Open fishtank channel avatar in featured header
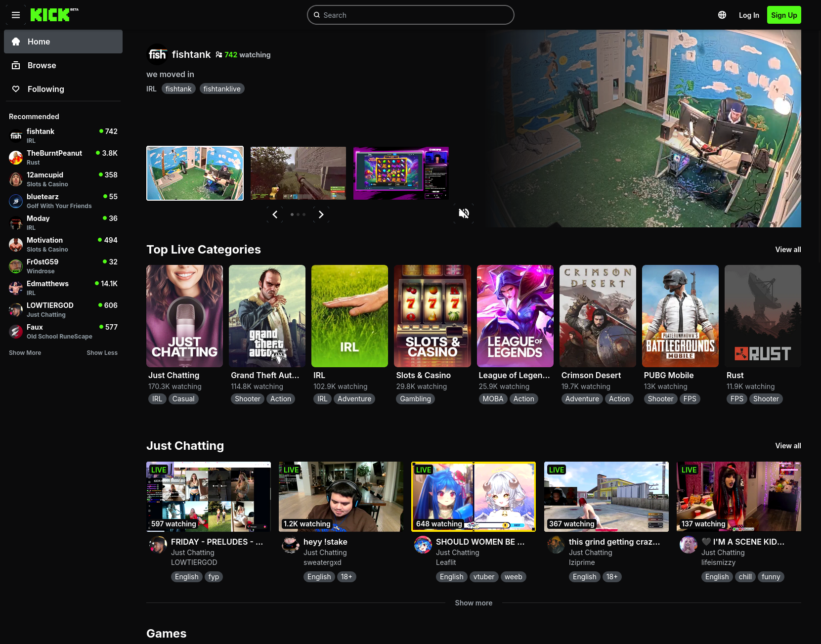 (157, 54)
